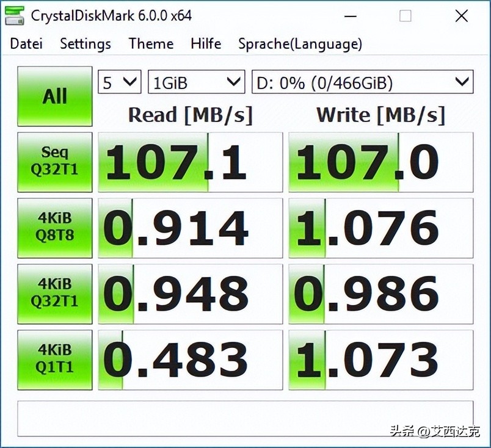
Task: Open the Datei menu
Action: [x=26, y=44]
